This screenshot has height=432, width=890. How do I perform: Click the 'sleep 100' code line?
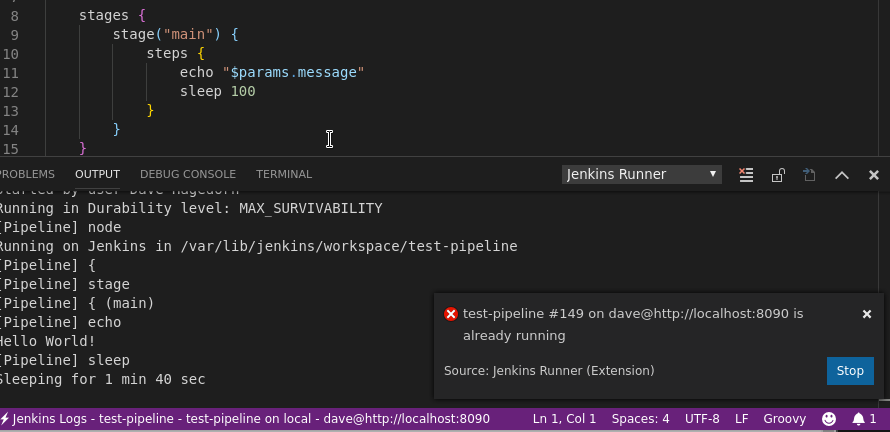[x=217, y=91]
